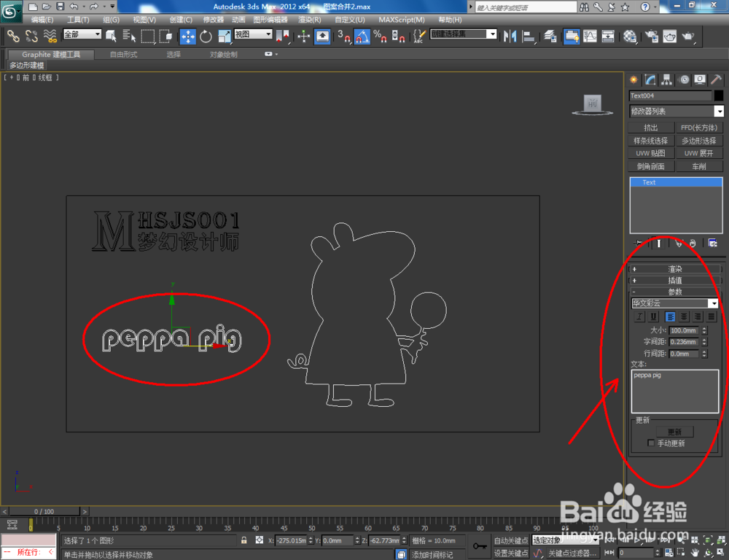This screenshot has width=729, height=560.
Task: Toggle Window/Crossing selection mode
Action: coord(165,36)
